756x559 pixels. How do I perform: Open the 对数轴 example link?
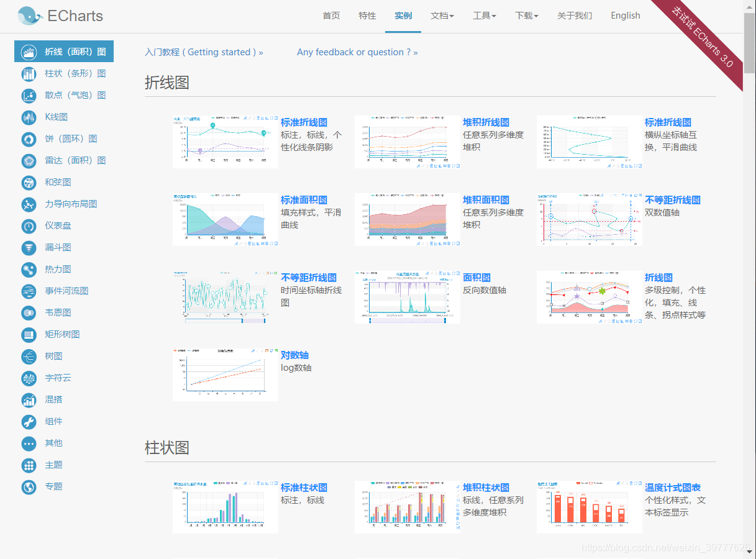[x=294, y=355]
